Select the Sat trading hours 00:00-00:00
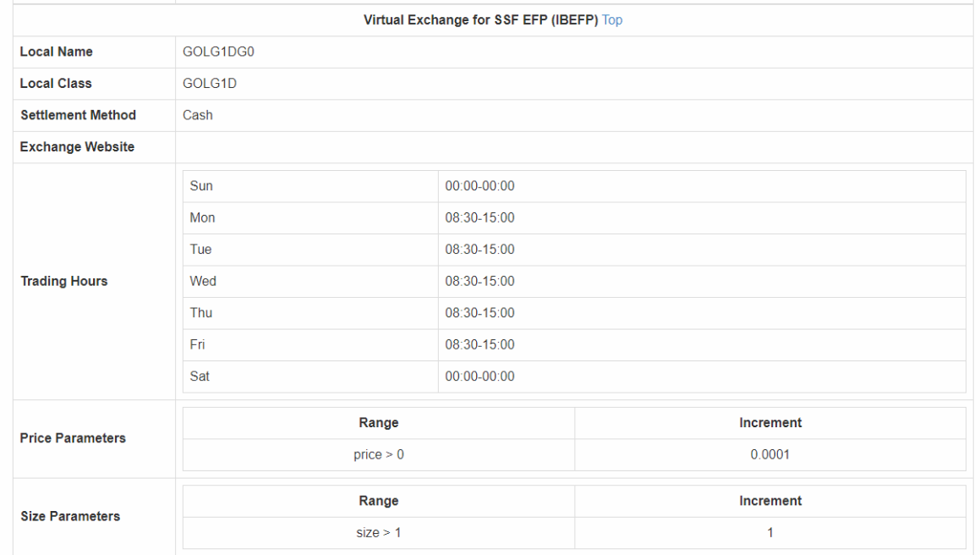Screen dimensions: 980x555 coord(480,376)
